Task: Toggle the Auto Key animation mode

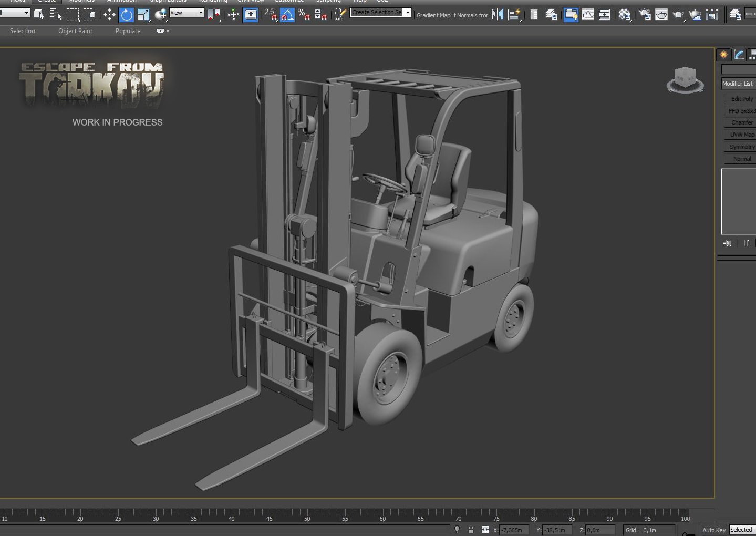Action: tap(714, 530)
